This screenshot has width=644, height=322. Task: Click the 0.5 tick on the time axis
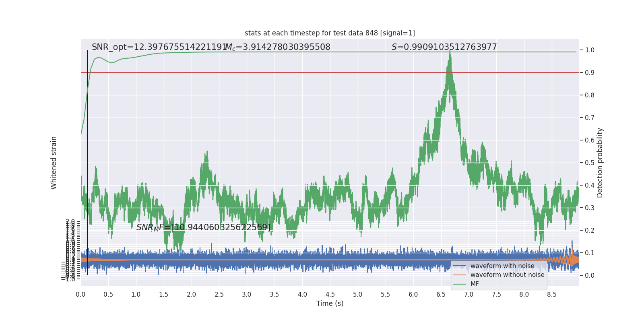pos(108,295)
